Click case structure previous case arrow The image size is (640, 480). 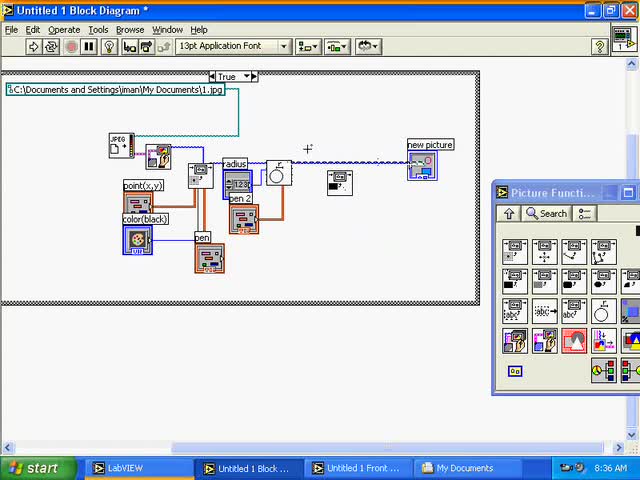[212, 76]
